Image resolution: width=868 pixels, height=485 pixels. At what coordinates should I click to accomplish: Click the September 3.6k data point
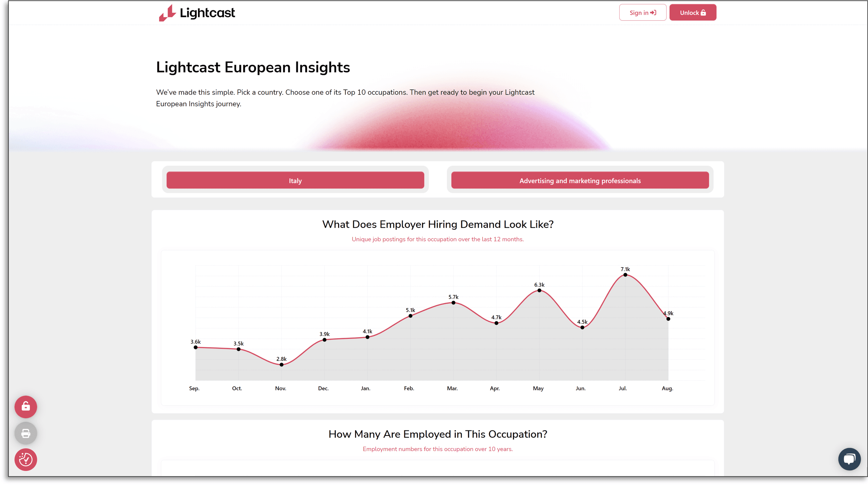(x=196, y=347)
